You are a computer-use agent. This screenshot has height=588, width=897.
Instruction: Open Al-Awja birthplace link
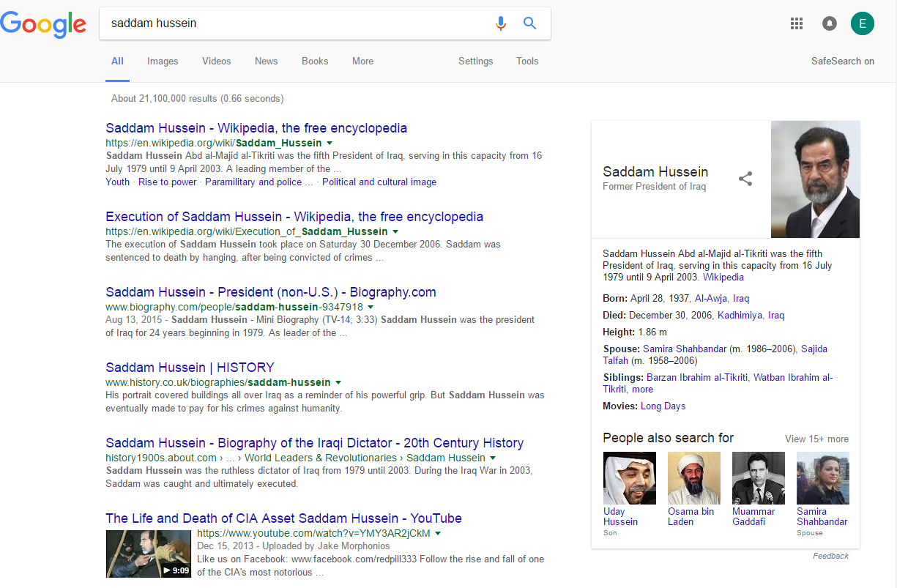(x=711, y=299)
